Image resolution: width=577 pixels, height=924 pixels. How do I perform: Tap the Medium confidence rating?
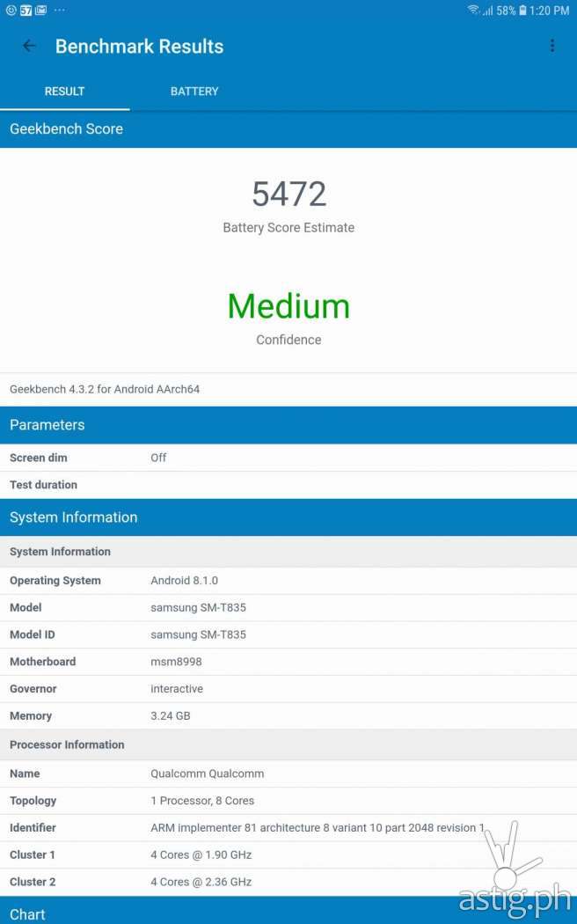tap(288, 306)
